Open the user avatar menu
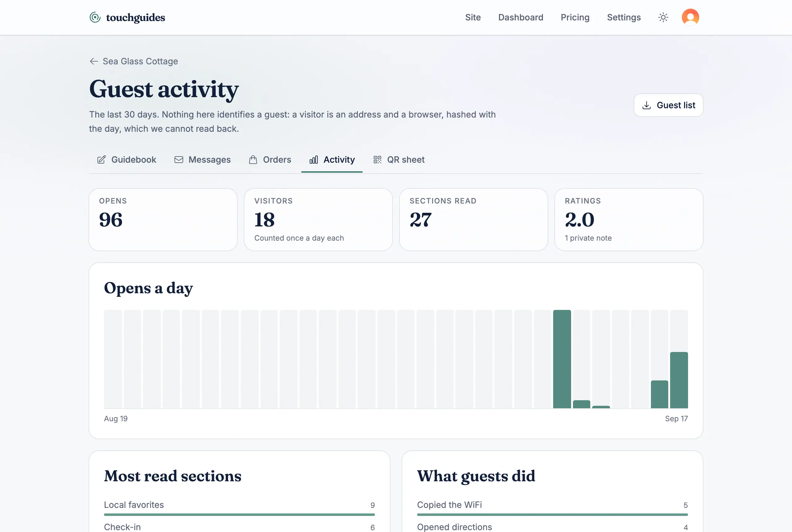The width and height of the screenshot is (792, 532). (x=690, y=17)
